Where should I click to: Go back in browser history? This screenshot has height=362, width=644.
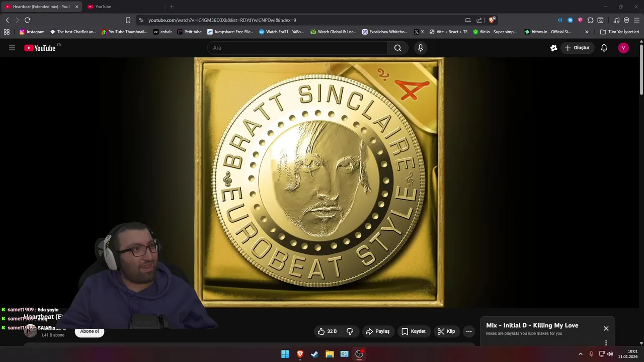[x=7, y=20]
